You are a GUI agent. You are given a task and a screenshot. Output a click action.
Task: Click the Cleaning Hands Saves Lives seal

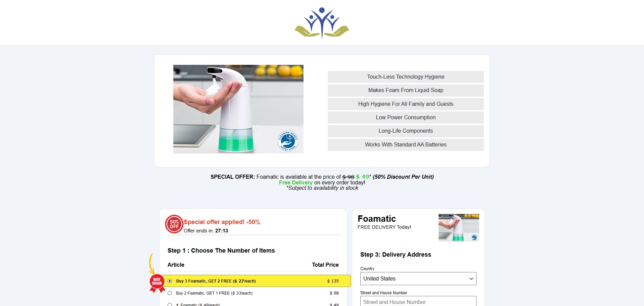288,141
